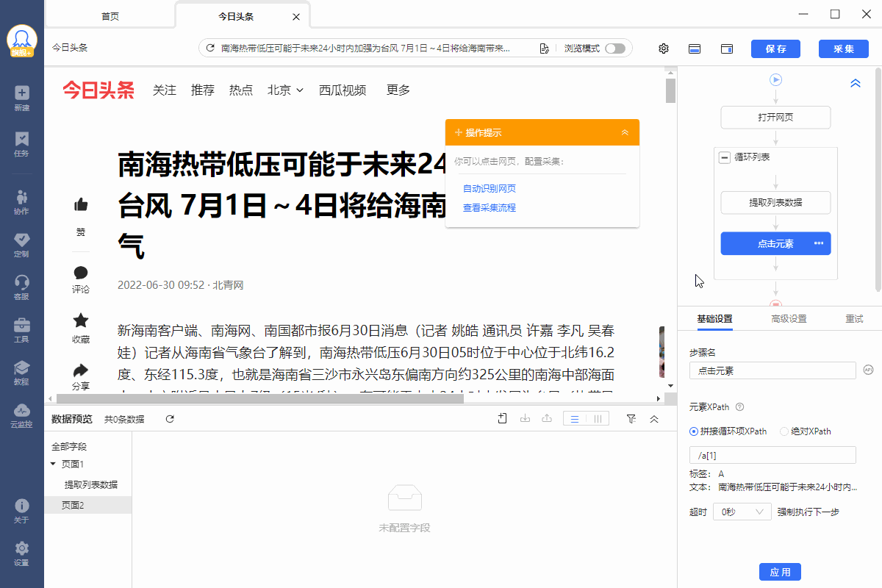The width and height of the screenshot is (882, 588).
Task: Click into the XPath /a[1] input field
Action: click(772, 455)
